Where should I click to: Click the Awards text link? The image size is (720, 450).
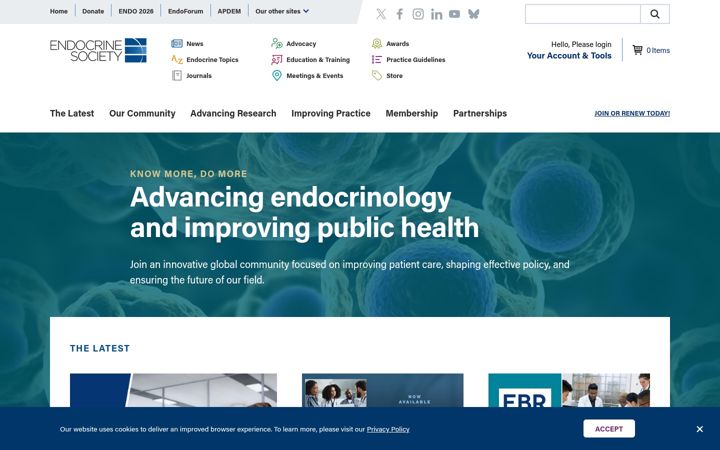398,44
